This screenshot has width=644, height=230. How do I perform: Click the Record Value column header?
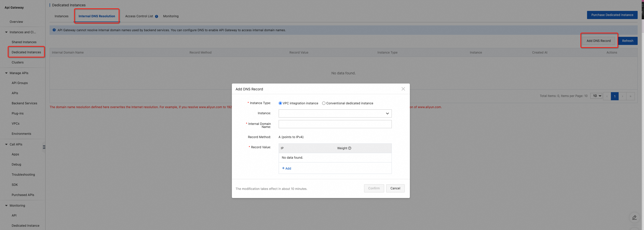[299, 53]
